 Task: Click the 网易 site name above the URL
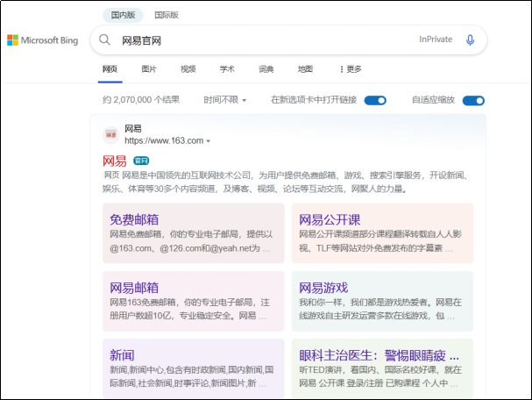(133, 129)
